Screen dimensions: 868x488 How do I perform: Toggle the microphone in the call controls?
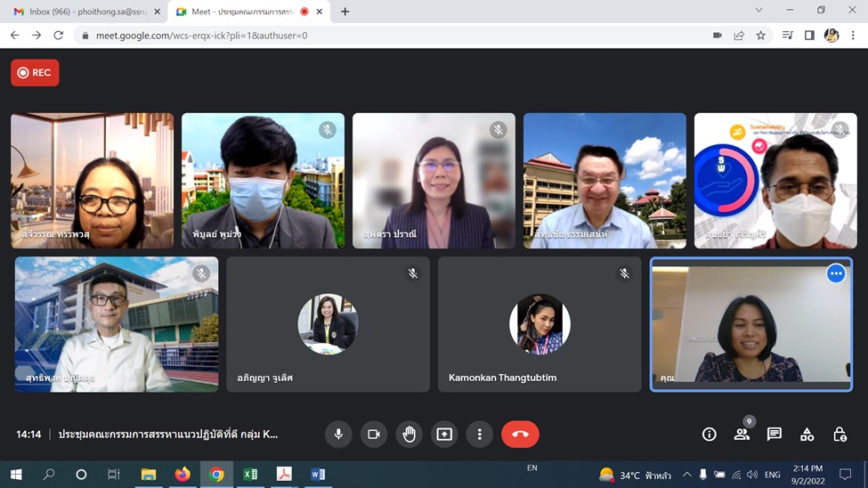click(338, 435)
